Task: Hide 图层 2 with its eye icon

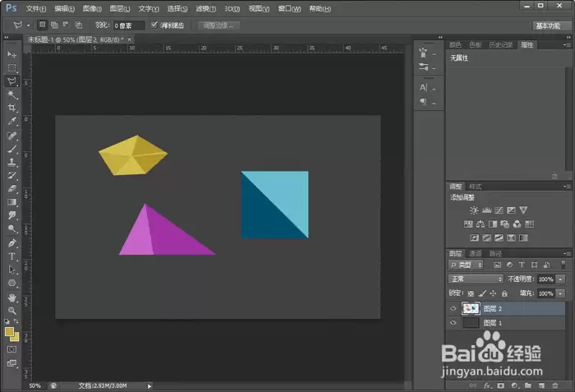Action: (x=453, y=308)
